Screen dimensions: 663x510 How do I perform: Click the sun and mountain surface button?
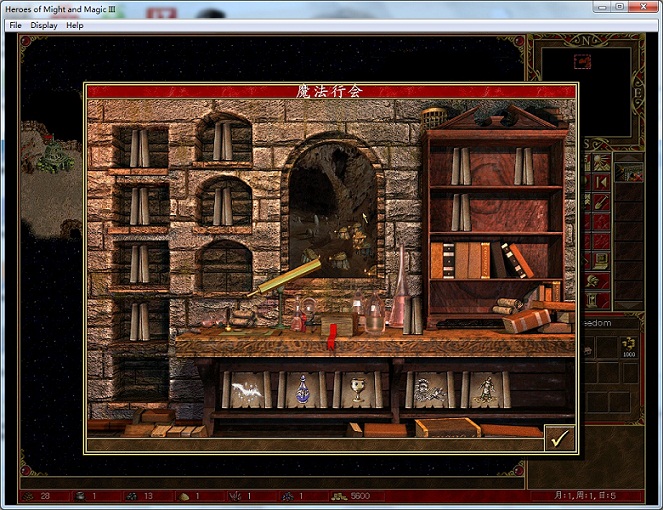point(601,163)
